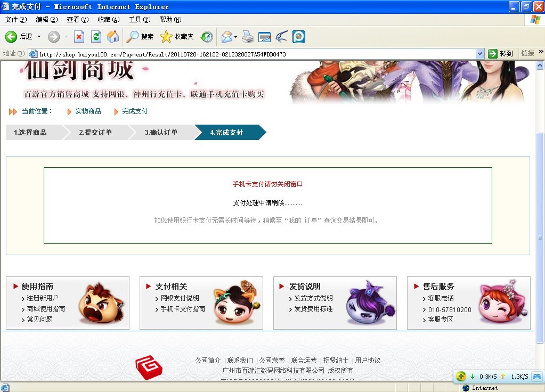Click the red-haired mascot in 售后服务 box

(x=503, y=301)
